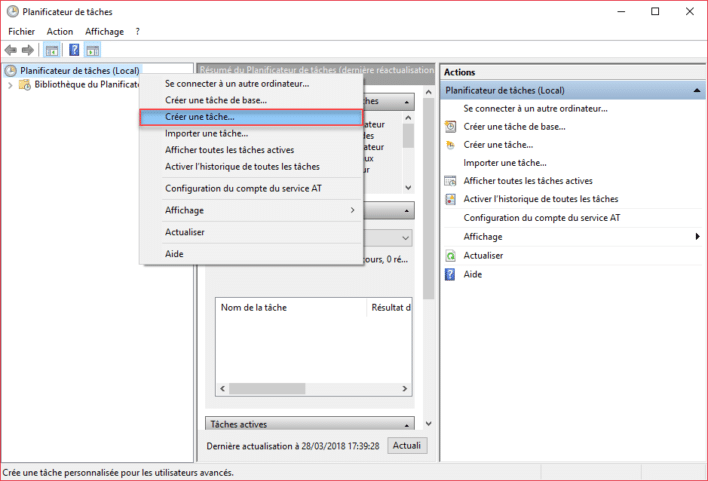Screen dimensions: 708x481
Task: Click the Forward arrow toolbar icon
Action: pyautogui.click(x=28, y=50)
